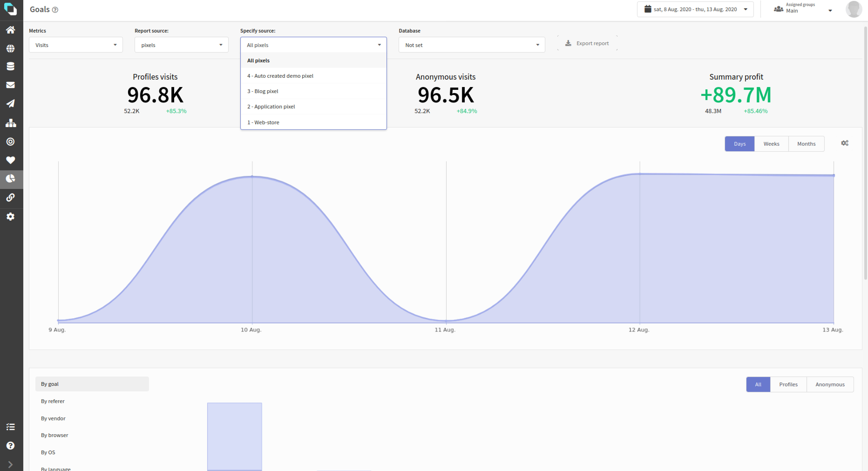The height and width of the screenshot is (471, 868).
Task: Click the assigned groups people icon
Action: (778, 9)
